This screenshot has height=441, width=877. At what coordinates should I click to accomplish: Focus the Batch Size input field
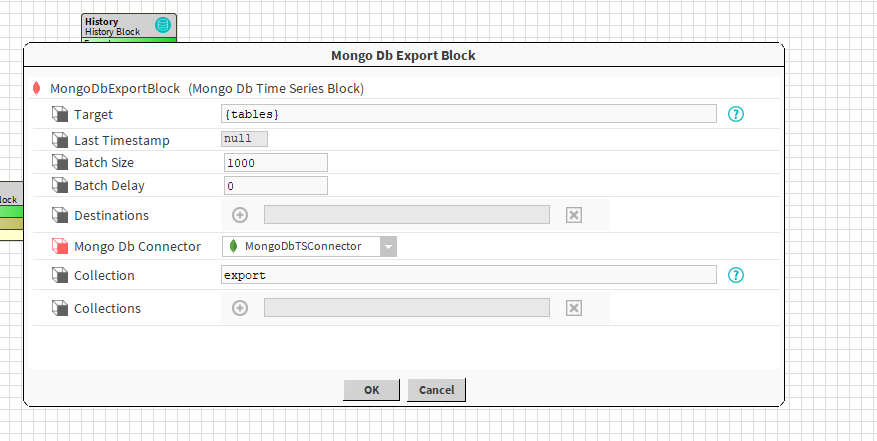point(276,163)
